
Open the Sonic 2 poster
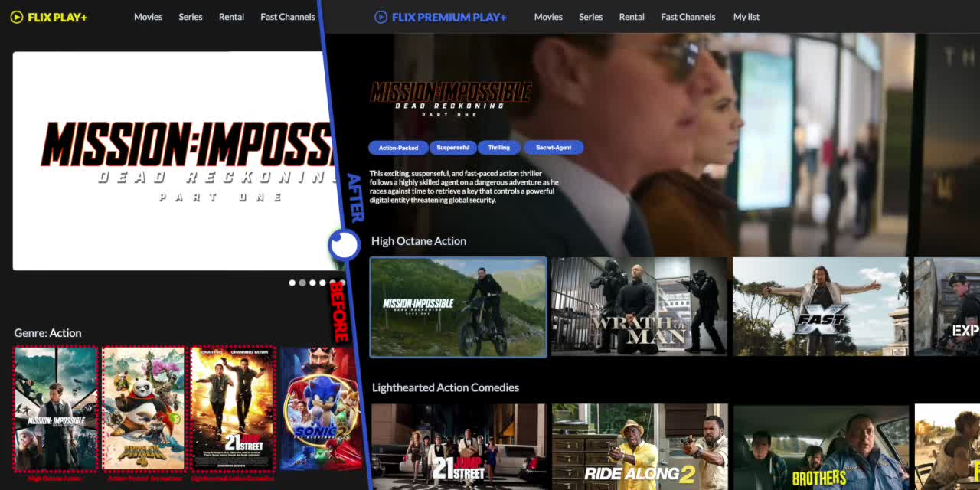[x=320, y=409]
